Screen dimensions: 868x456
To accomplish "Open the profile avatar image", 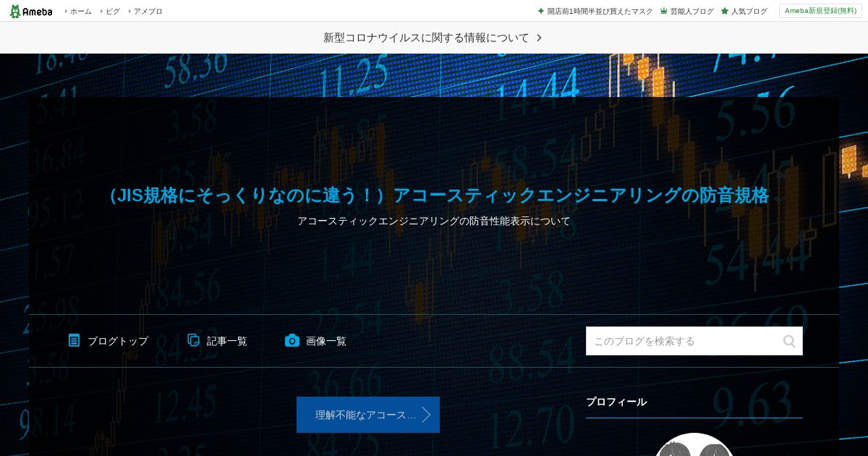I will click(694, 445).
